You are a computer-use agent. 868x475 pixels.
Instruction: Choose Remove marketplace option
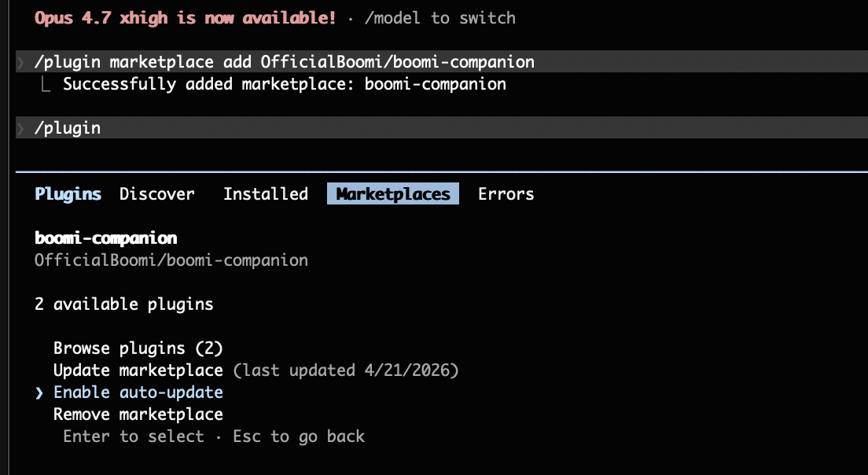pyautogui.click(x=138, y=414)
